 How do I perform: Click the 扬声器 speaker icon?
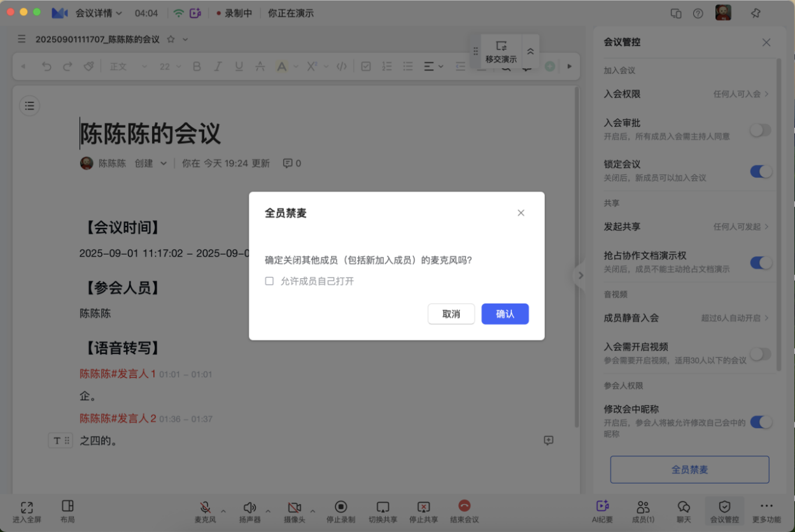coord(250,512)
